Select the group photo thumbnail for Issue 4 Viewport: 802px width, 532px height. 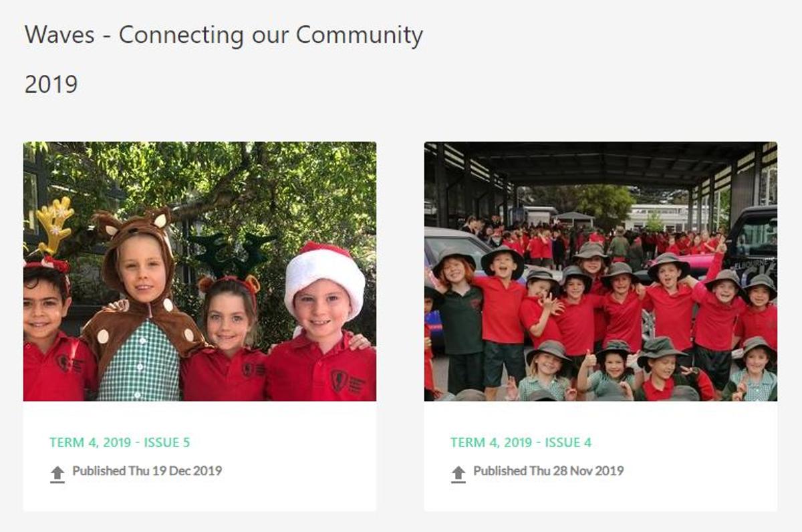coord(601,271)
